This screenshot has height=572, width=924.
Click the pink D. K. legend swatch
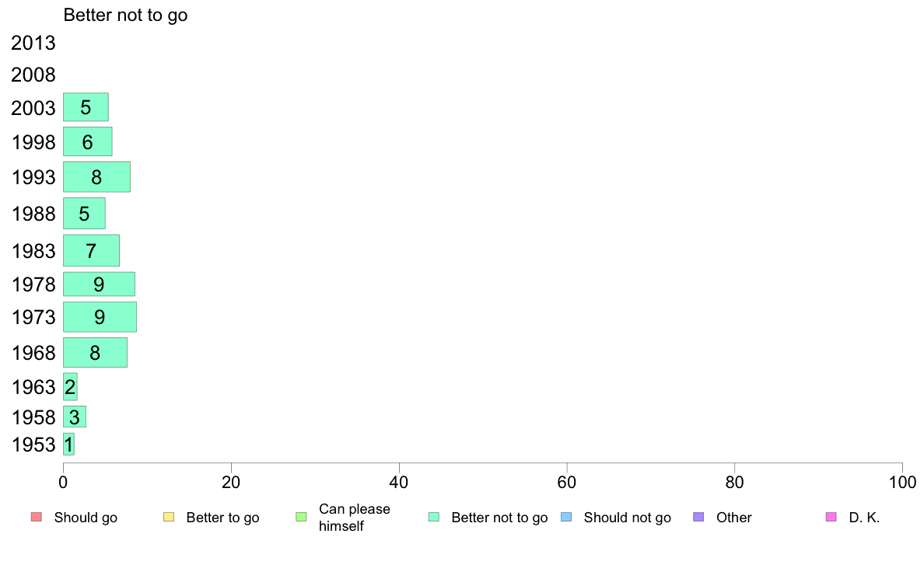tap(831, 518)
